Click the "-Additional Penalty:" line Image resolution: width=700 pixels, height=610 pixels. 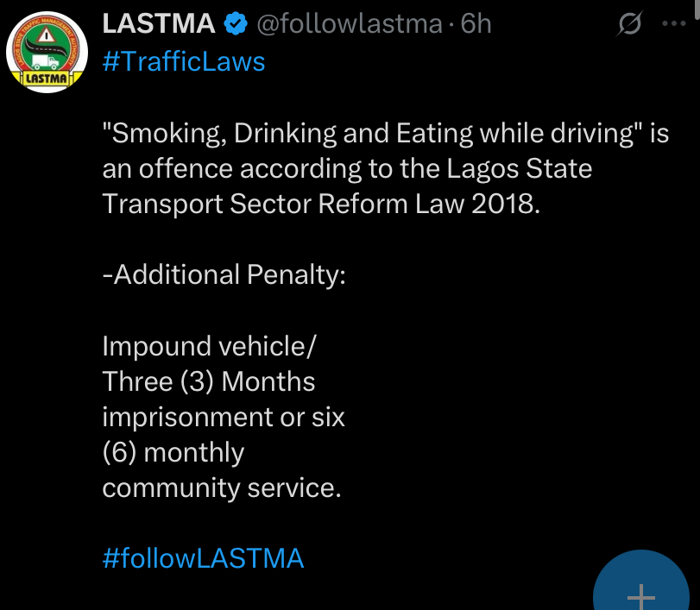pos(224,274)
